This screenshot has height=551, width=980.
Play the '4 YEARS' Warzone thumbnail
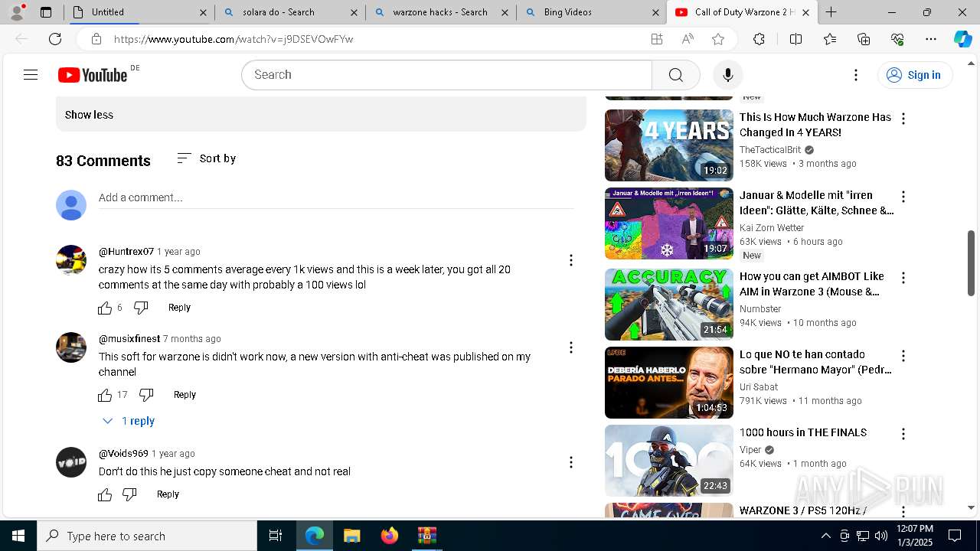coord(669,145)
